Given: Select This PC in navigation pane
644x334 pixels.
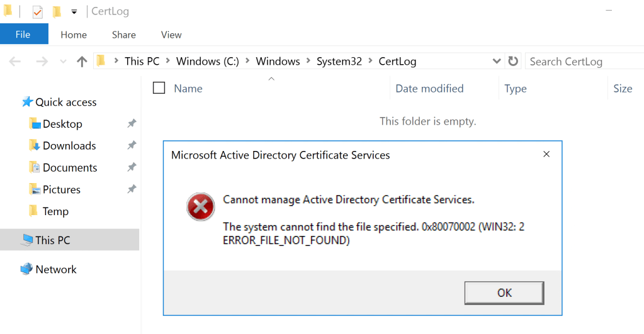Looking at the screenshot, I should coord(53,240).
